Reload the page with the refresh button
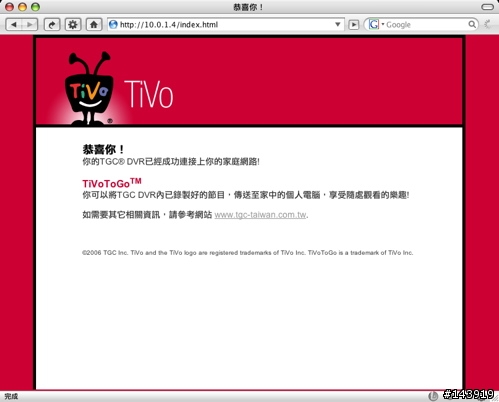 52,25
